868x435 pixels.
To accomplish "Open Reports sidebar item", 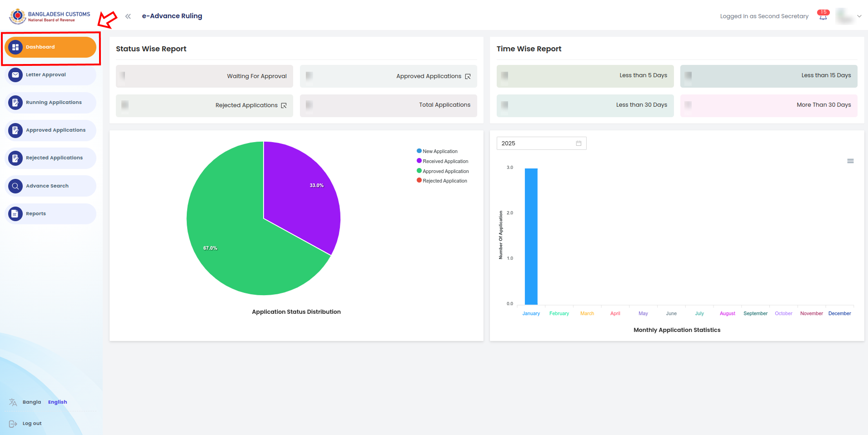I will pos(50,214).
